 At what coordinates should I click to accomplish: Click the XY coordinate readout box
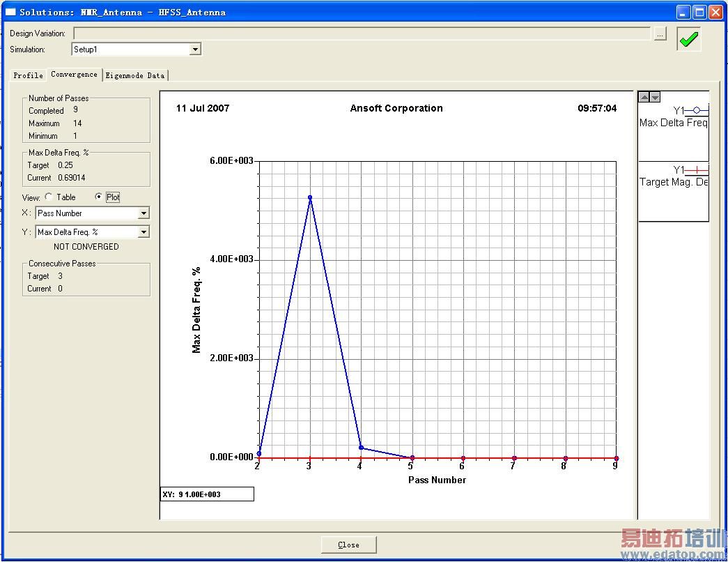(207, 494)
